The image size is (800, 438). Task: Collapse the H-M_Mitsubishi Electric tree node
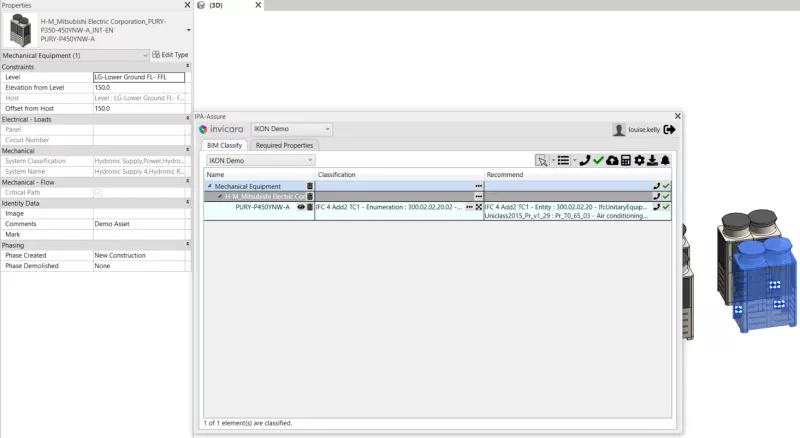click(220, 197)
